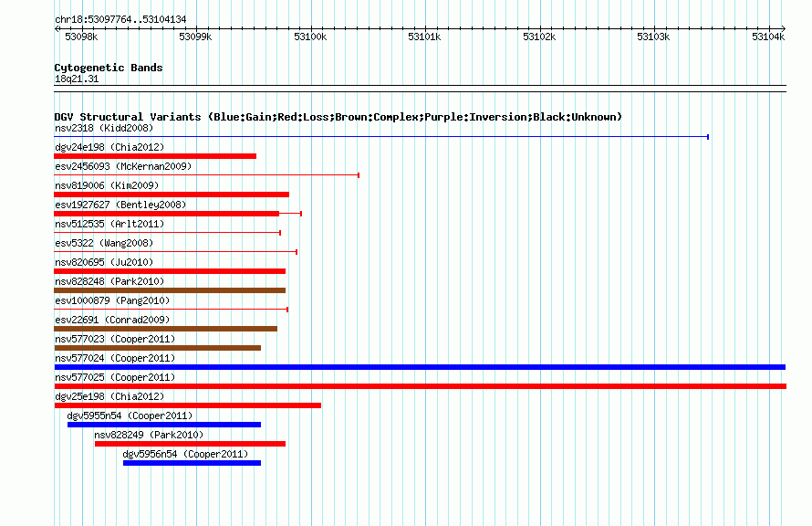Click the long red bar of nsv577025

tap(420, 386)
